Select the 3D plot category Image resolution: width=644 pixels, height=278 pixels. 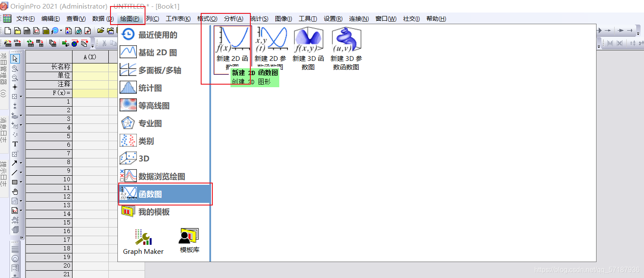click(164, 159)
